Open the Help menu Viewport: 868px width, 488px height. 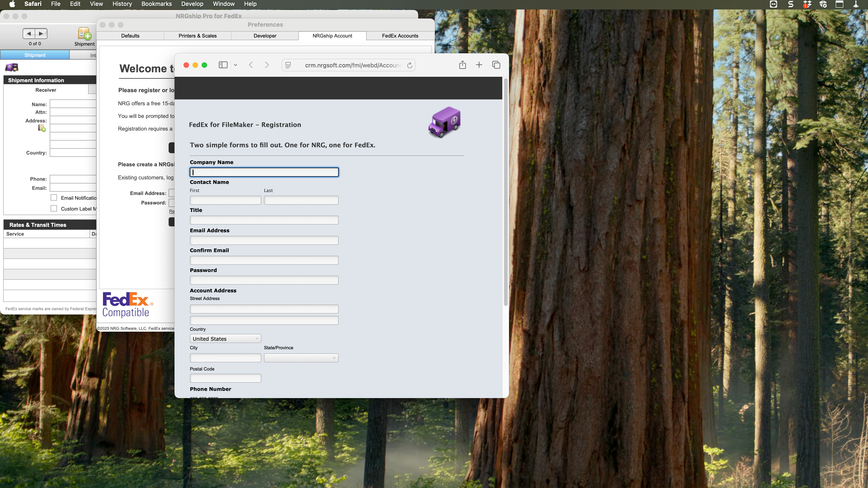[x=250, y=4]
